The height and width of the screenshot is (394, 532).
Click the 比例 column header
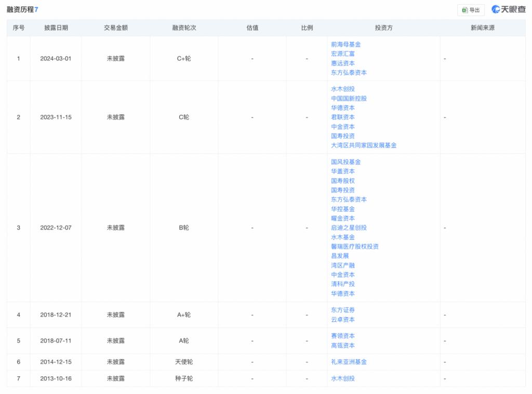point(307,28)
